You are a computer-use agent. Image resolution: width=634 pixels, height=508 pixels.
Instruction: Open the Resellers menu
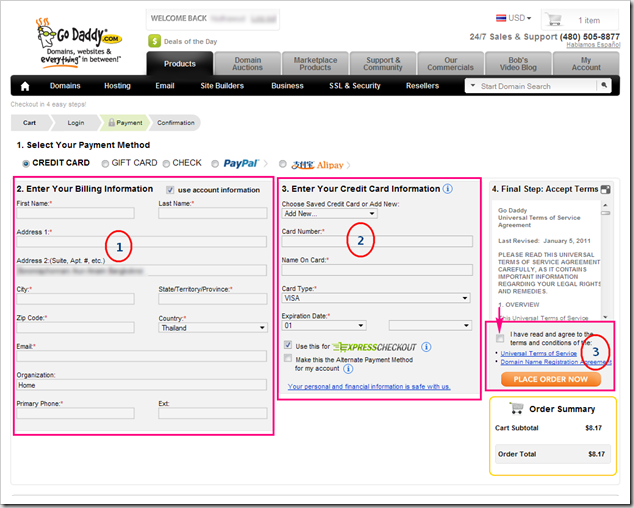423,86
